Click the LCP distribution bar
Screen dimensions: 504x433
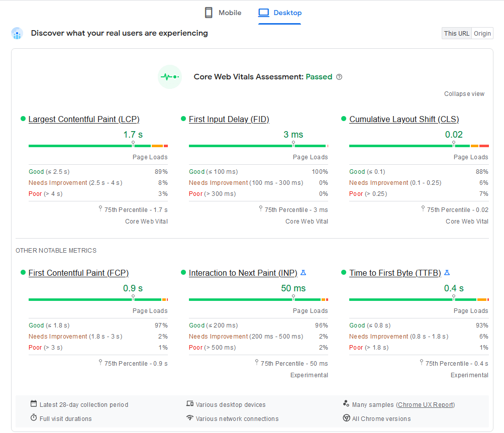98,146
